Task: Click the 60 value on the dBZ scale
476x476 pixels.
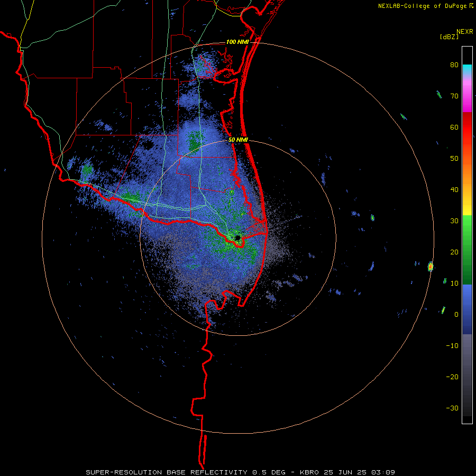Action: pos(454,127)
